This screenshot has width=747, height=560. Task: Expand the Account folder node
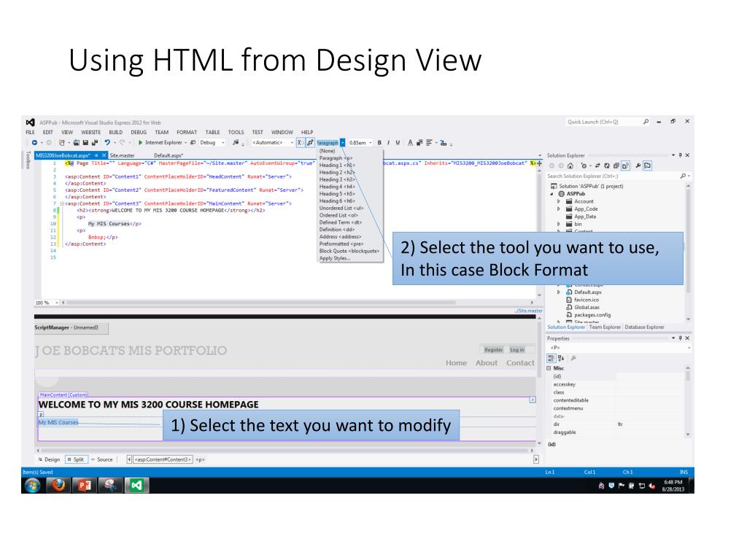click(x=559, y=201)
